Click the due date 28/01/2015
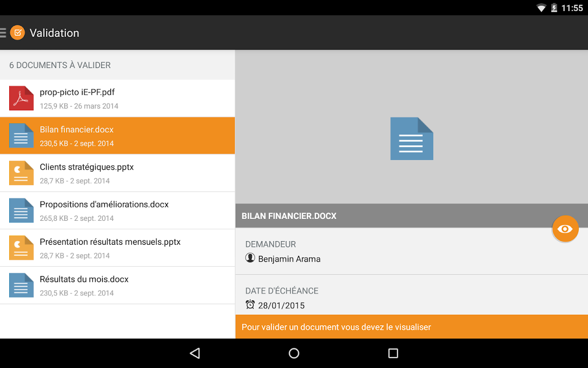 pos(281,305)
